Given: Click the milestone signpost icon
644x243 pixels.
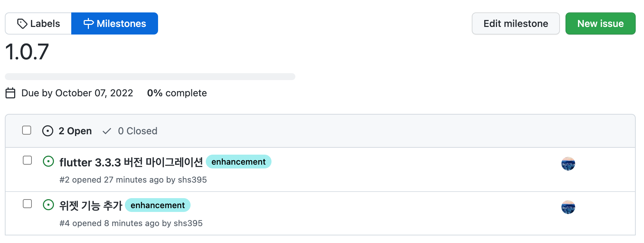Looking at the screenshot, I should click(x=89, y=23).
